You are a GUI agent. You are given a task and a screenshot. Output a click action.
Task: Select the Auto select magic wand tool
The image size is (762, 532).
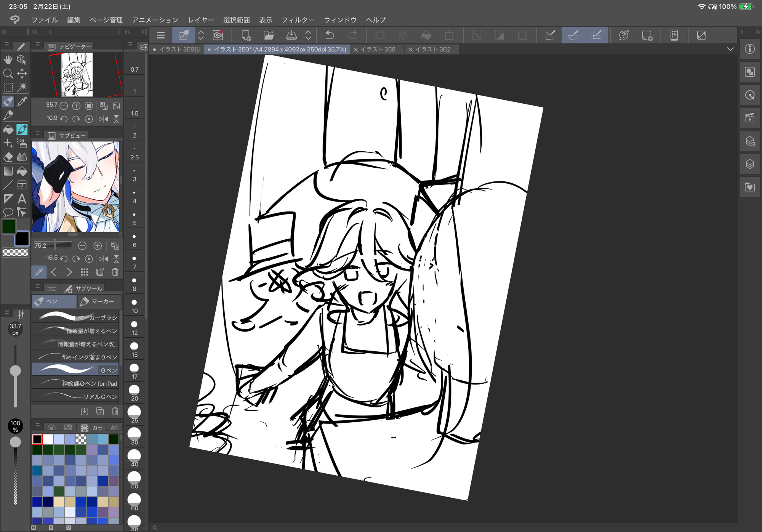pos(22,87)
